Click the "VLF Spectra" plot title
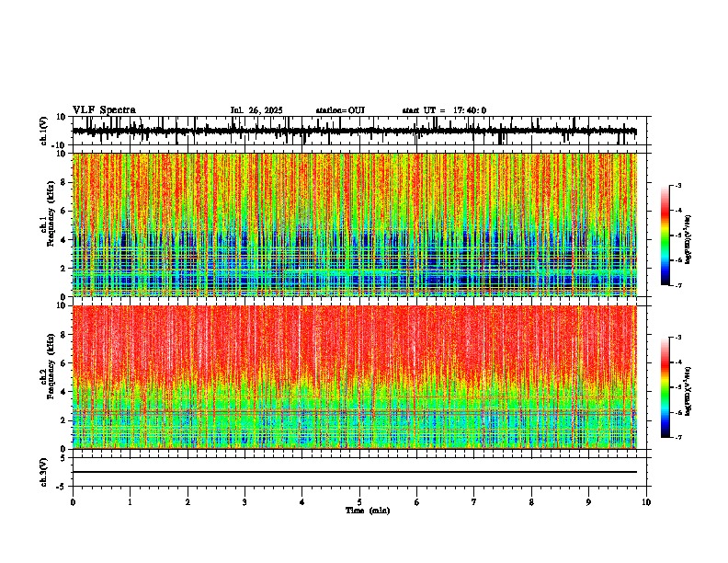This screenshot has width=728, height=563. pos(104,110)
